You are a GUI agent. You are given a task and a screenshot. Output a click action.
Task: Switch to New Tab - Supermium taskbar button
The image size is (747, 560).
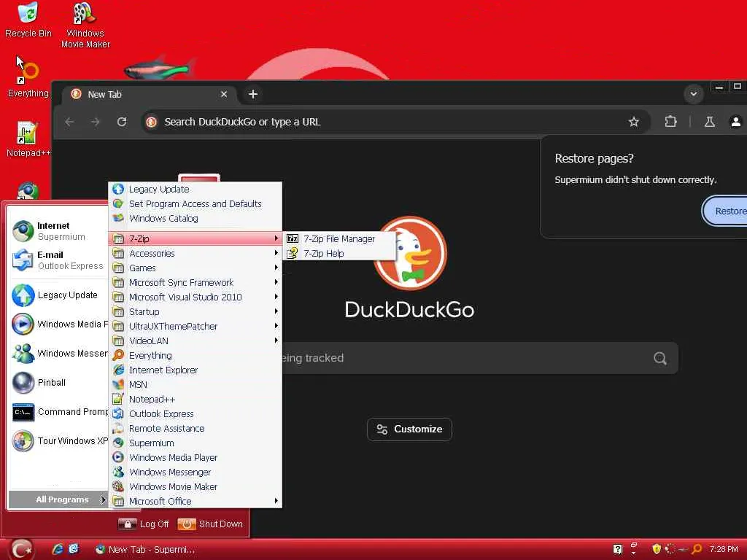tap(145, 550)
